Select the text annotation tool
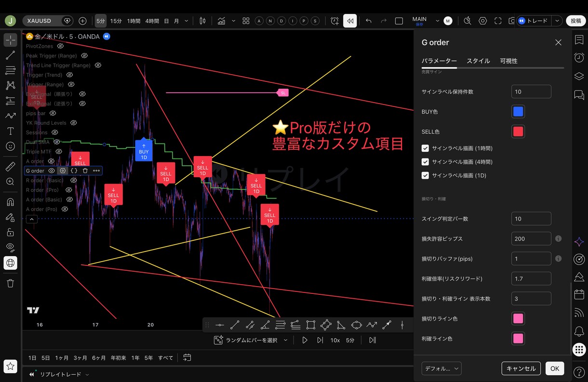The image size is (588, 382). (x=10, y=131)
